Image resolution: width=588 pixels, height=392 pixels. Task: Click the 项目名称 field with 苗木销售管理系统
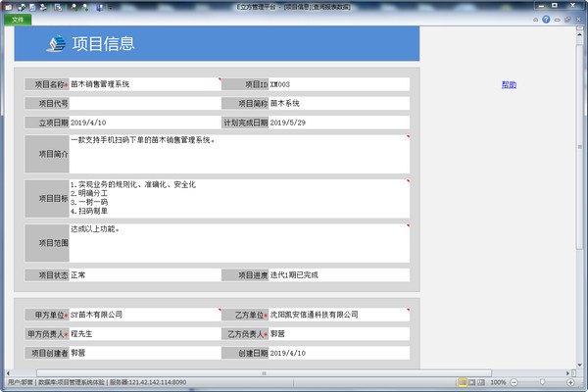(x=145, y=84)
